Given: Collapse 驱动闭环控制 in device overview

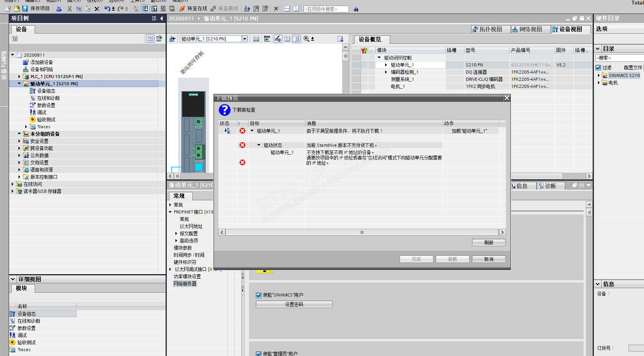Looking at the screenshot, I should (379, 58).
